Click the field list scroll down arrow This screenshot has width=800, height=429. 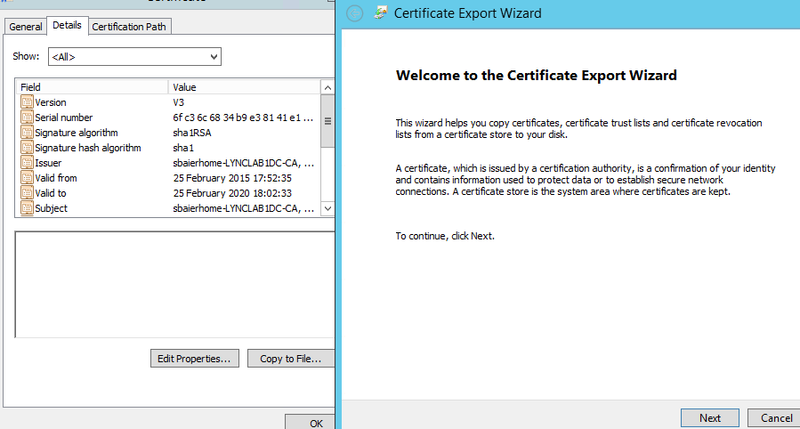[328, 208]
